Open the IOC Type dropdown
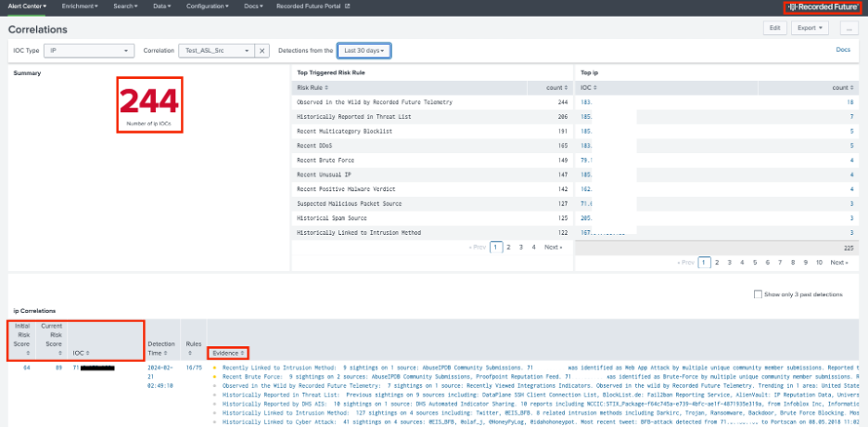 tap(89, 50)
